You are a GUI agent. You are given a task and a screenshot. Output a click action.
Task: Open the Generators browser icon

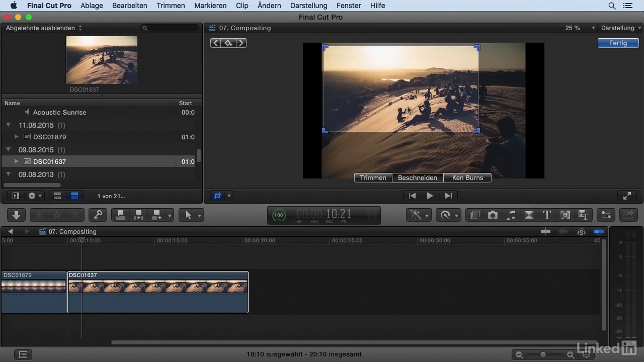(565, 215)
